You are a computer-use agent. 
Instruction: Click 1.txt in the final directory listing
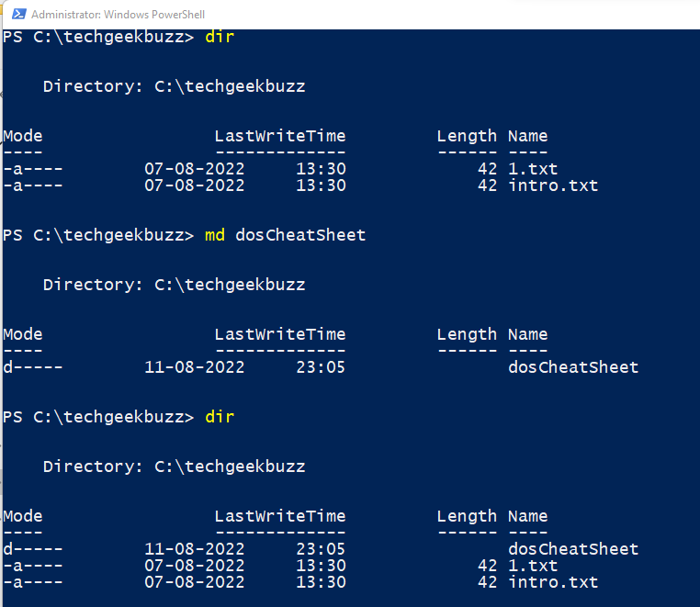[x=533, y=566]
